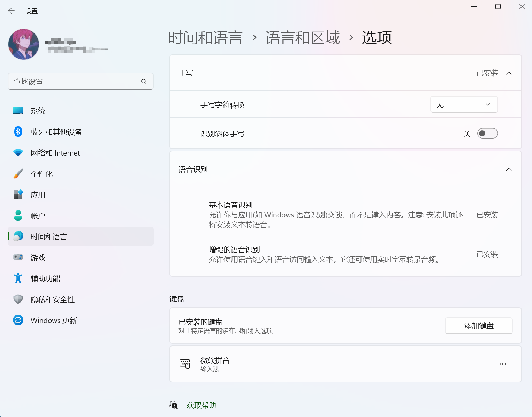Click 已安装 status beside 增强的语音识别
Viewport: 532px width, 417px height.
[x=487, y=254]
